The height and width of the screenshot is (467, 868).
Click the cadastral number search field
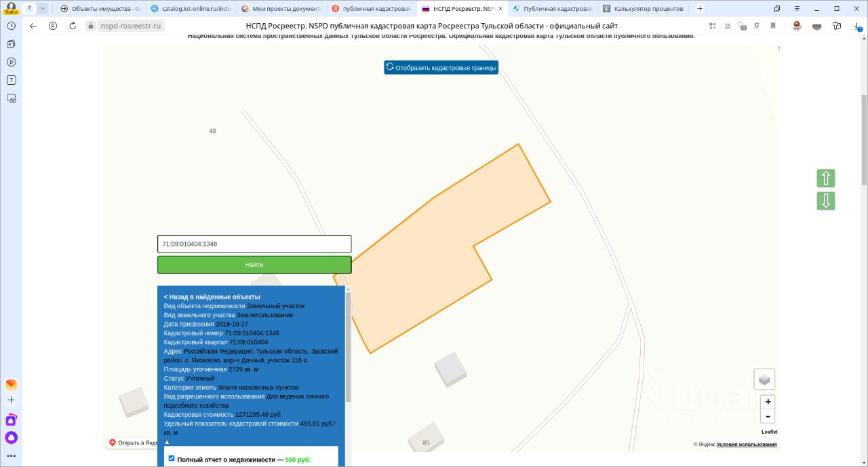pyautogui.click(x=254, y=244)
